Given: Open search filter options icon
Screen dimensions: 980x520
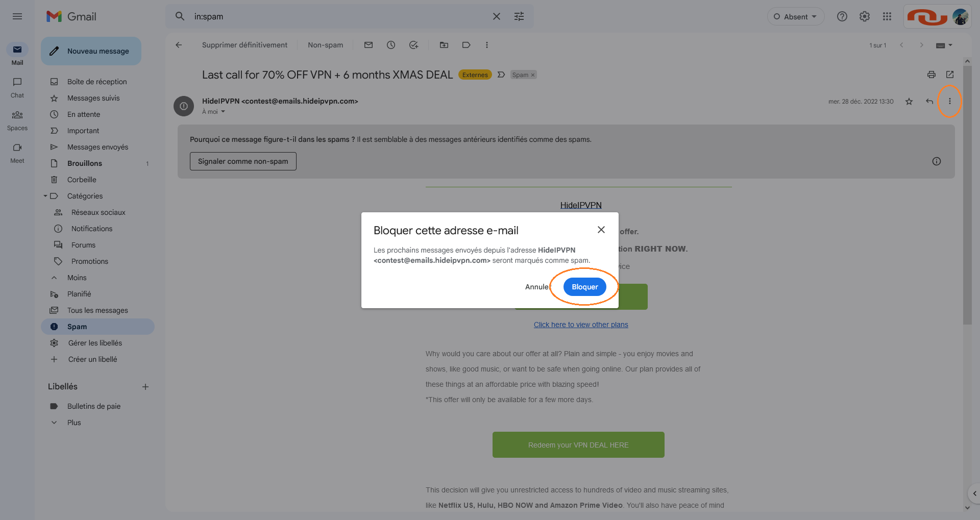Looking at the screenshot, I should click(x=519, y=16).
